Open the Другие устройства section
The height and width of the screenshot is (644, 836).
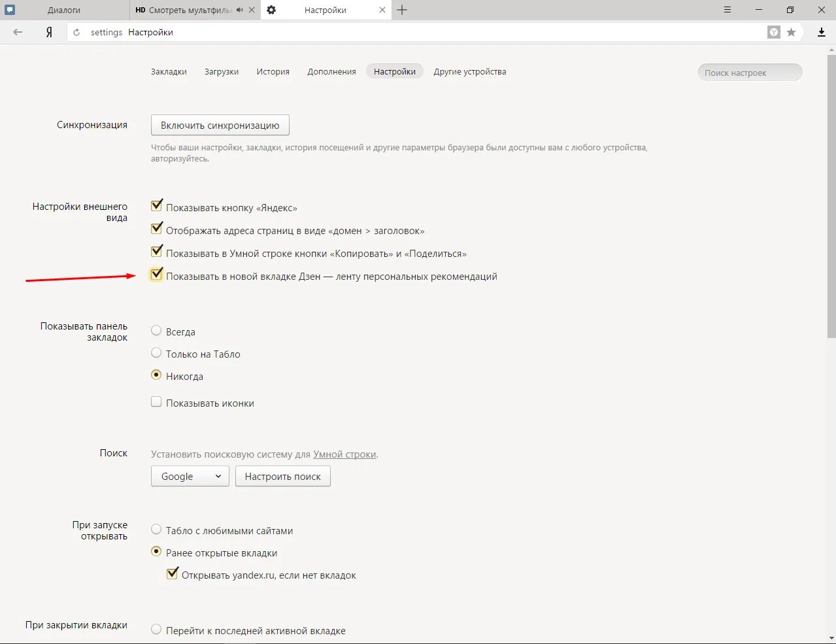pyautogui.click(x=470, y=72)
